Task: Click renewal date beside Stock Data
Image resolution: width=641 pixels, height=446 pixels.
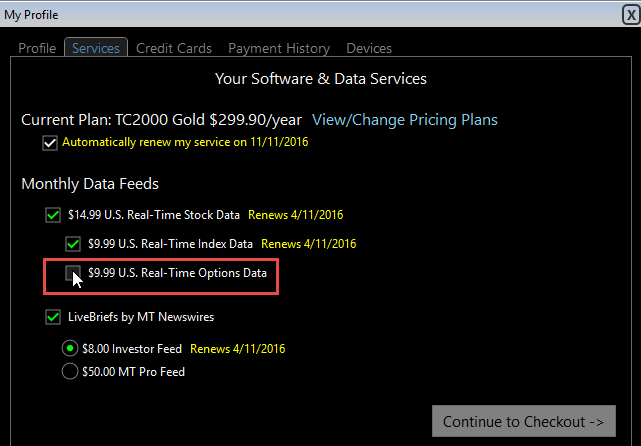Action: pyautogui.click(x=296, y=215)
